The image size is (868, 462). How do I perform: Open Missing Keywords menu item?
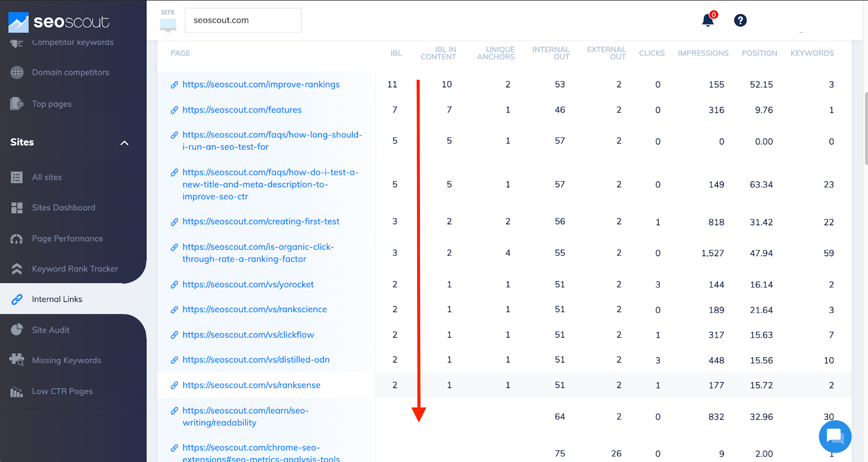[66, 360]
